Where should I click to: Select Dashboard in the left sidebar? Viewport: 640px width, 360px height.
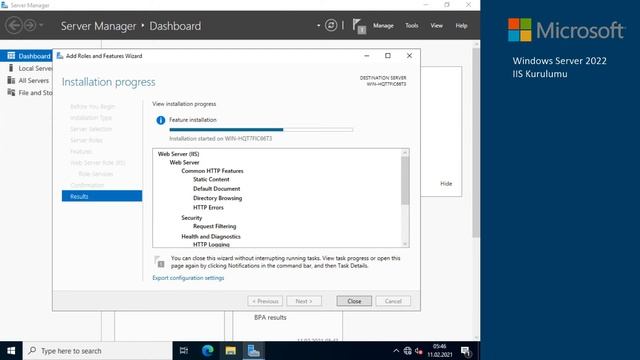27,56
